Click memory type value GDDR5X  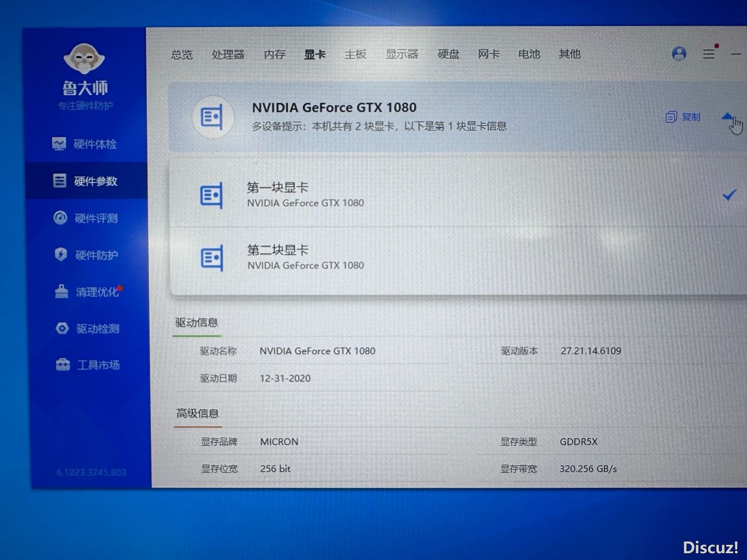pos(578,442)
